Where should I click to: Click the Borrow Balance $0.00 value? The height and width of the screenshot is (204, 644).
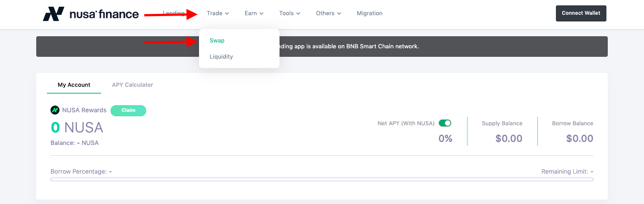580,139
